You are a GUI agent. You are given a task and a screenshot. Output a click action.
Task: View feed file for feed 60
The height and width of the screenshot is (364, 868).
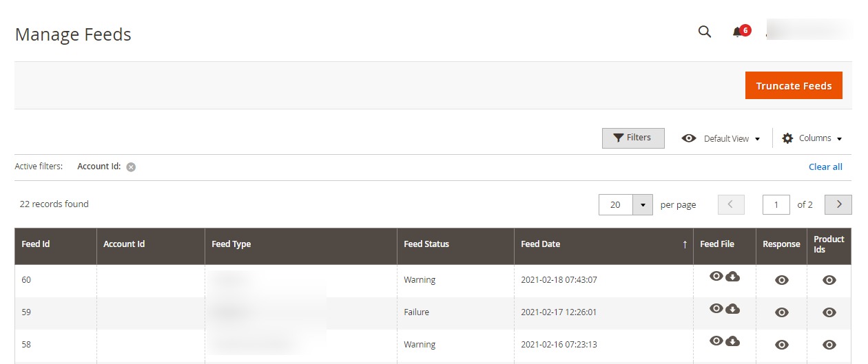point(716,276)
